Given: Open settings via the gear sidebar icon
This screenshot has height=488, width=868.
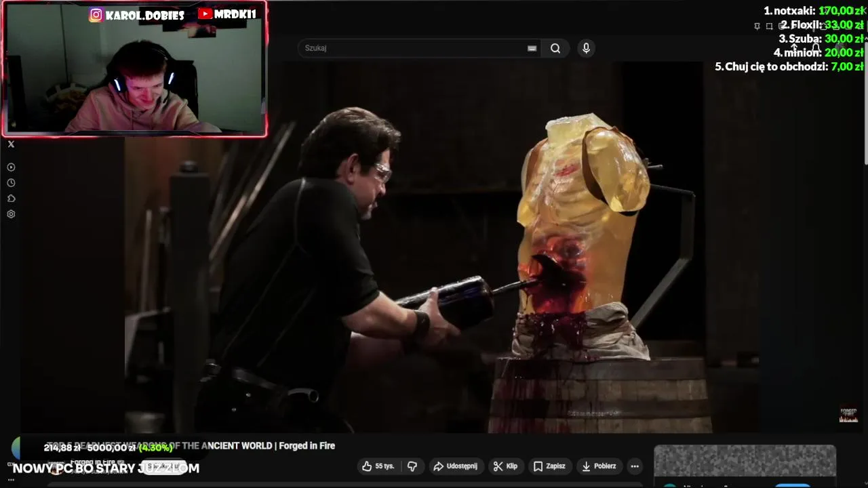Looking at the screenshot, I should click(x=11, y=214).
